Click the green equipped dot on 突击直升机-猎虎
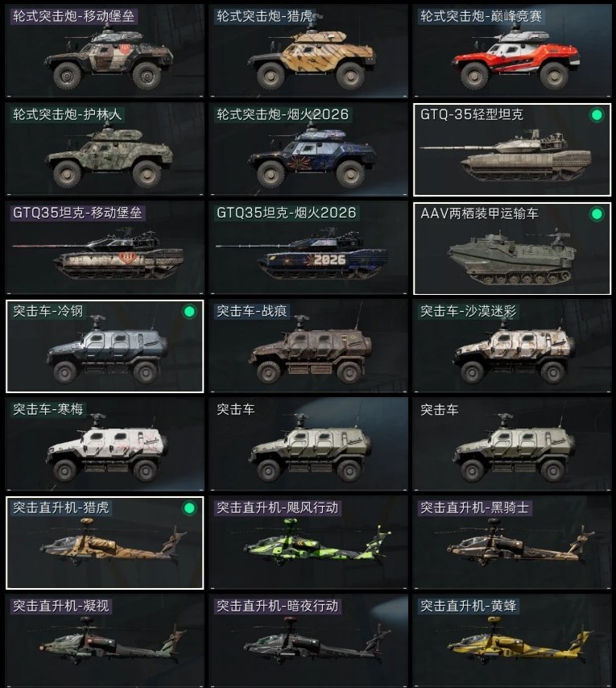Image resolution: width=616 pixels, height=688 pixels. point(189,508)
